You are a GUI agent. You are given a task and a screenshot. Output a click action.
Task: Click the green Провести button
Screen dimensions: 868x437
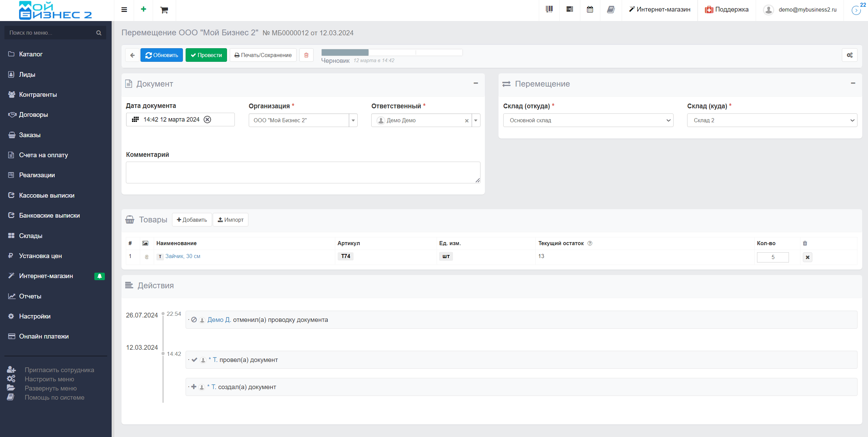click(206, 55)
